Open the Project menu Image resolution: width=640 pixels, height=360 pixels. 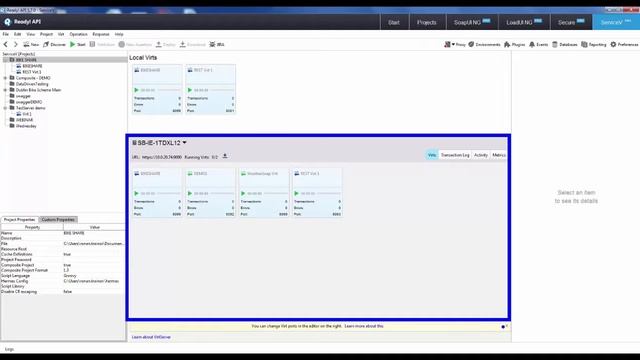click(x=46, y=34)
